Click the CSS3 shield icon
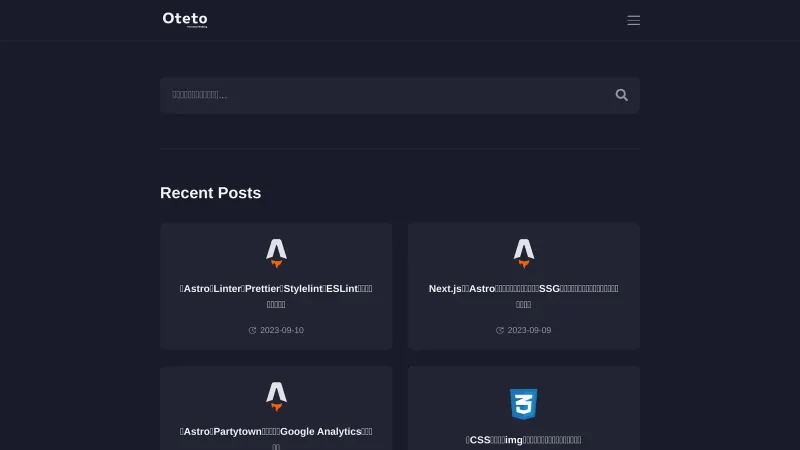800x450 pixels. coord(523,404)
